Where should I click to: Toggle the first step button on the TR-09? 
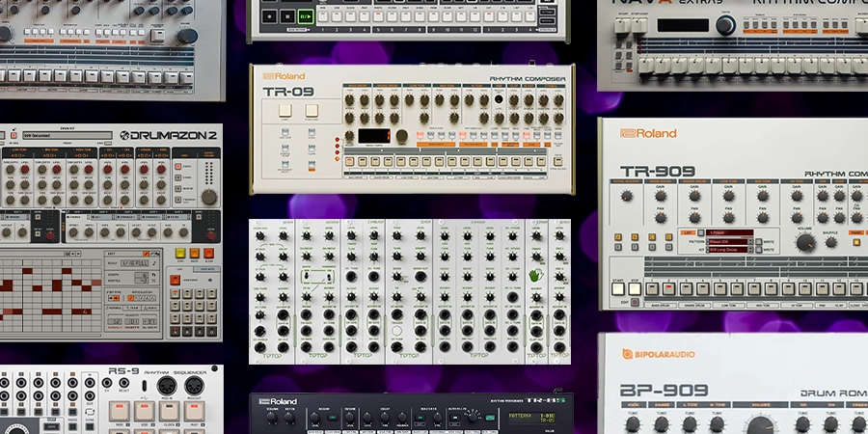coord(349,162)
